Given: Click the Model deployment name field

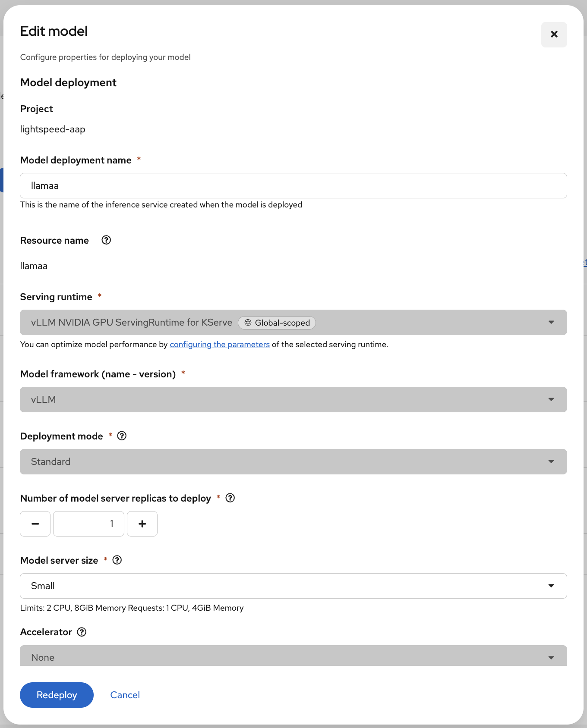Looking at the screenshot, I should coord(293,186).
